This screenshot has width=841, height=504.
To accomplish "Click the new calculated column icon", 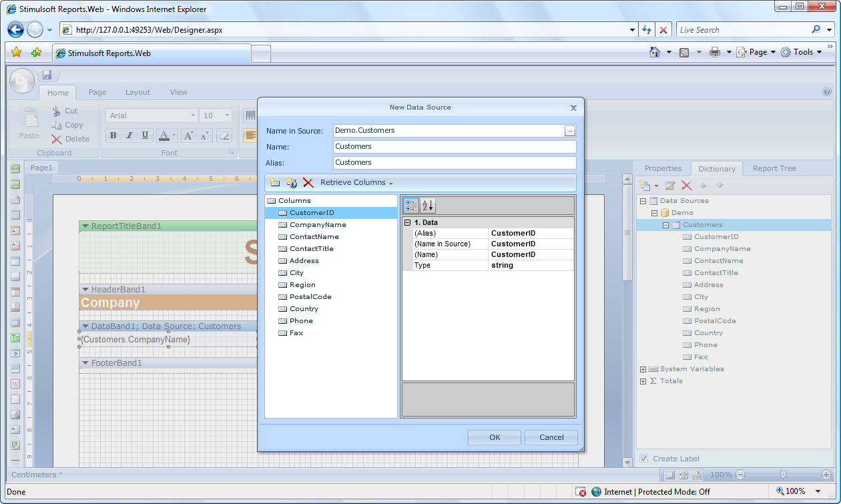I will pyautogui.click(x=291, y=183).
